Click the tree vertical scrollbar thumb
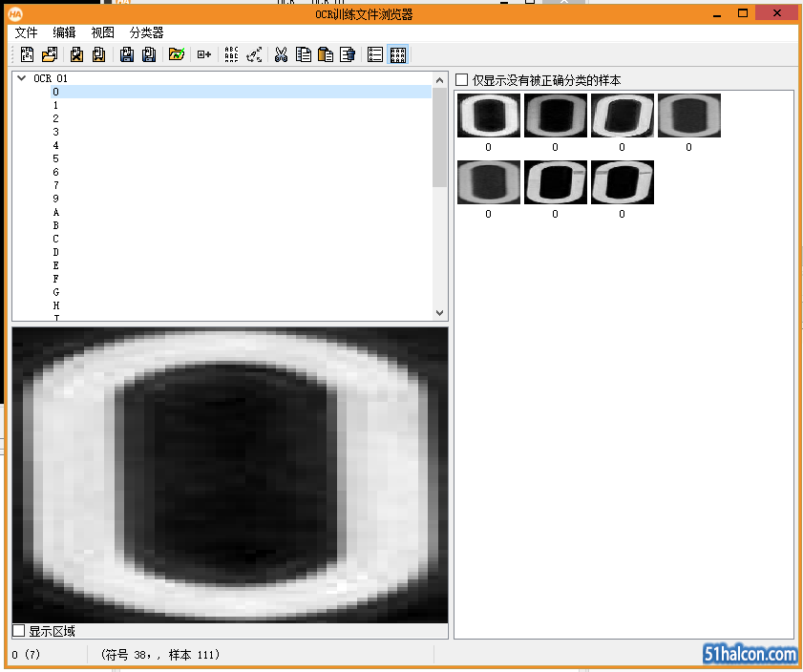 [x=439, y=137]
